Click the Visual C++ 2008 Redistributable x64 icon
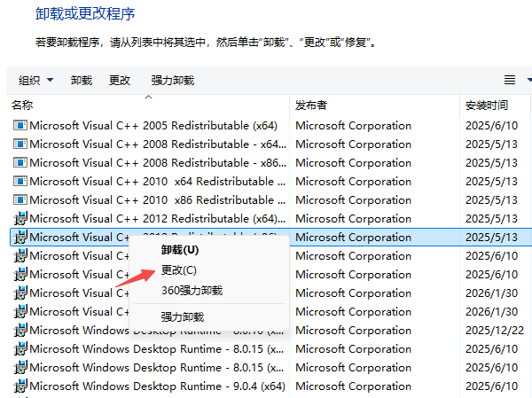The height and width of the screenshot is (398, 532). (x=20, y=144)
